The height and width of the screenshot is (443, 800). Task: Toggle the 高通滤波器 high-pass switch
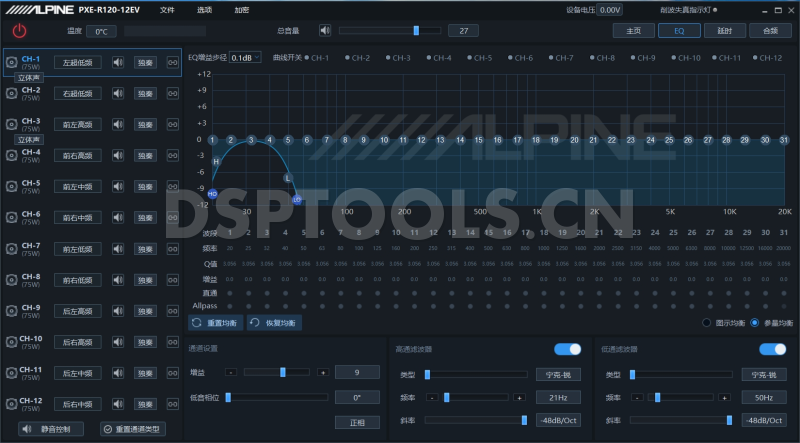(567, 349)
